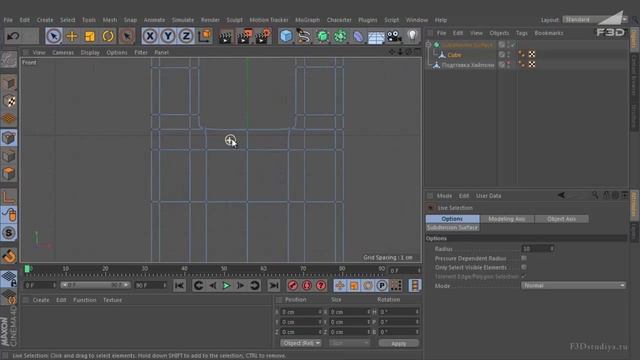Open the Sculpt menu
The image size is (640, 360).
(x=234, y=20)
